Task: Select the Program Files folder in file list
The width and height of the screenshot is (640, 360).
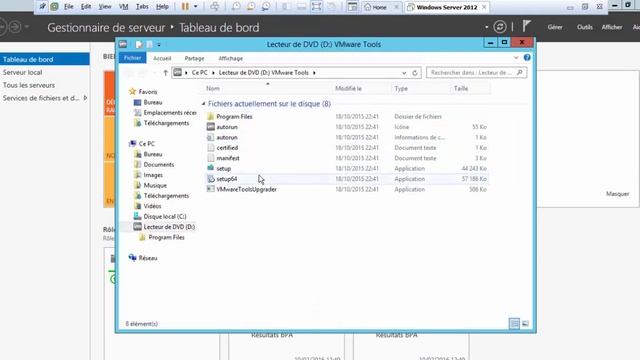Action: coord(234,117)
